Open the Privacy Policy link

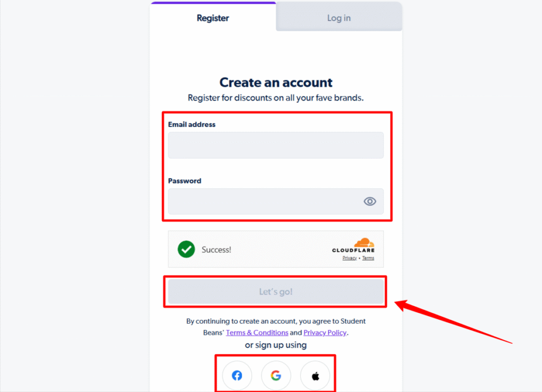[324, 333]
